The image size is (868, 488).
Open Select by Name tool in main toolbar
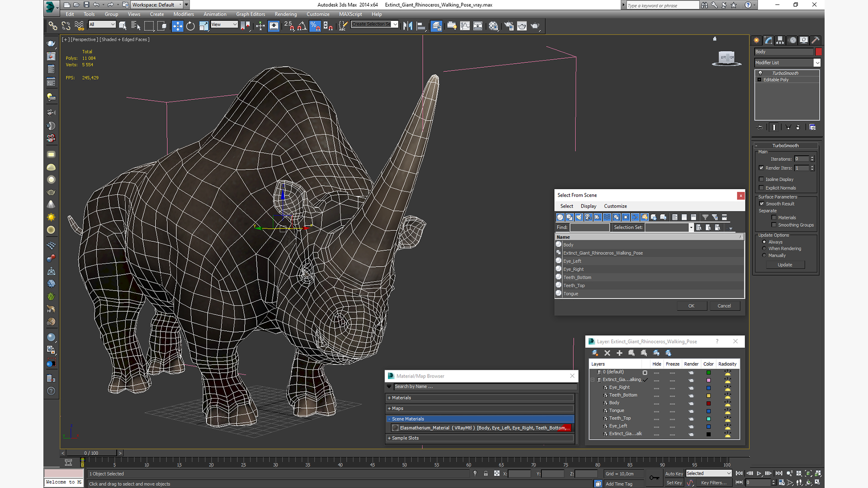[136, 26]
